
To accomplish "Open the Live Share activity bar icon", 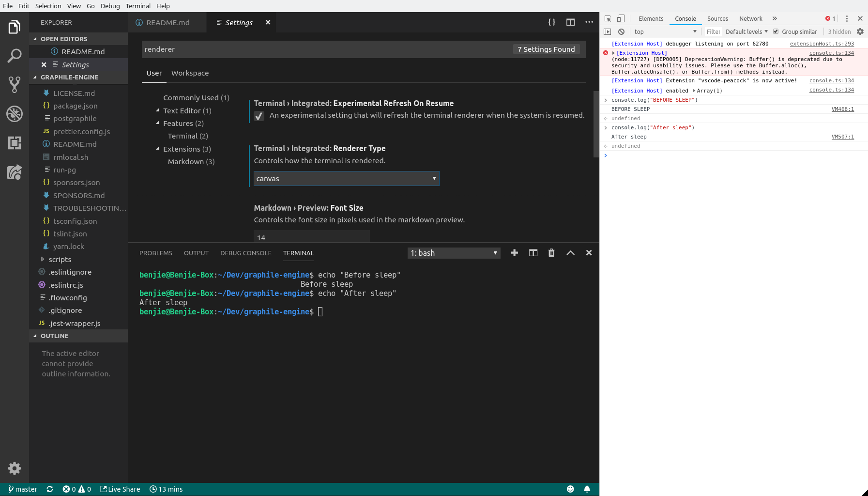I will 15,172.
